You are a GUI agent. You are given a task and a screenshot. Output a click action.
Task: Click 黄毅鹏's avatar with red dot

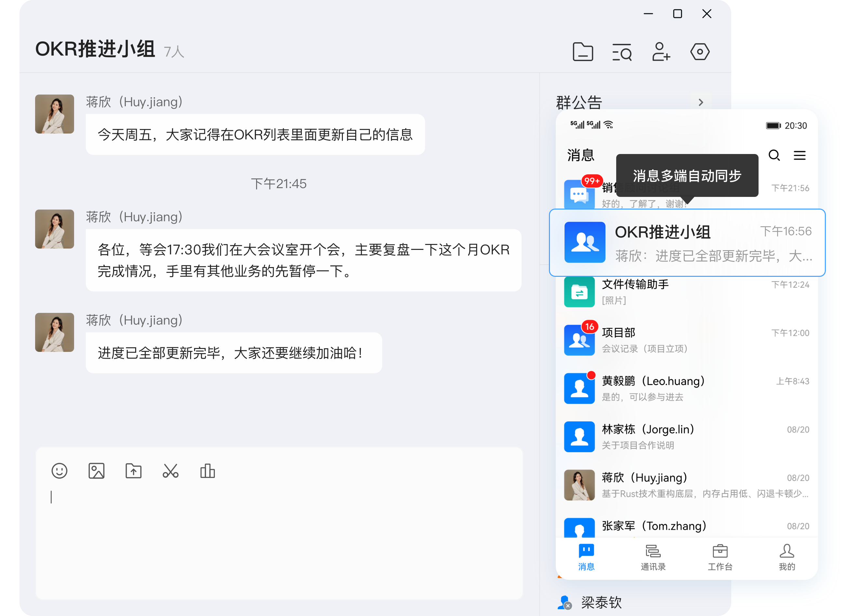[579, 389]
